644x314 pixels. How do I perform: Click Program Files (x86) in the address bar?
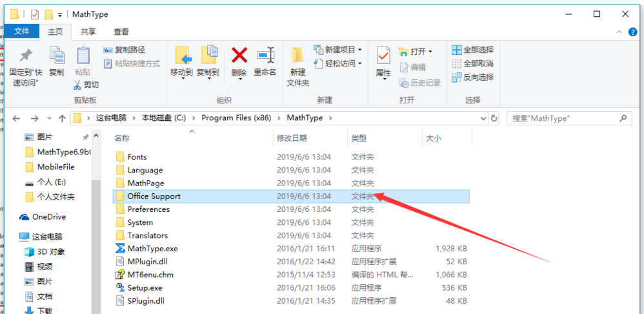tap(236, 118)
